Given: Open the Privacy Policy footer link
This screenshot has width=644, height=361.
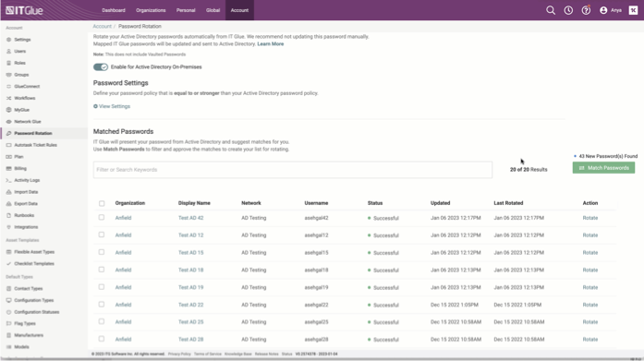Looking at the screenshot, I should (x=179, y=354).
